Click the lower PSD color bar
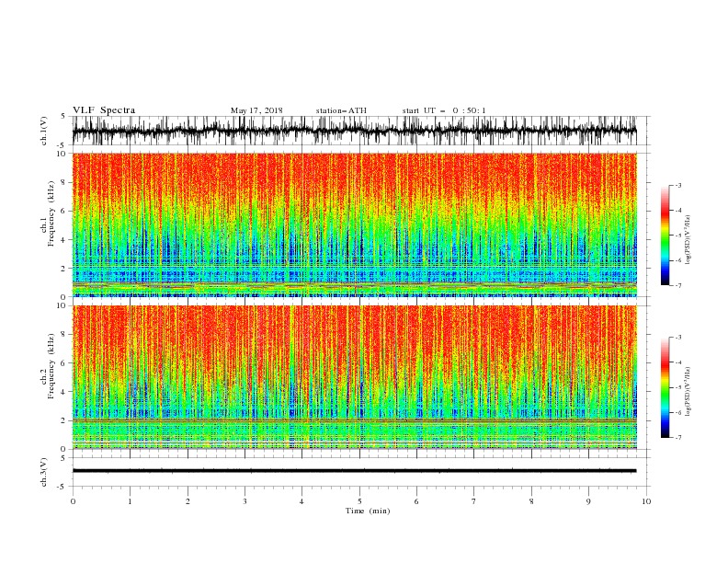This screenshot has width=728, height=563. [665, 387]
